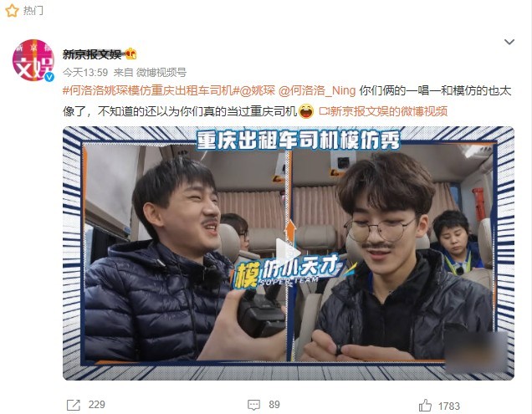The width and height of the screenshot is (532, 414).
Task: Open the @何洛洛_Ning mention
Action: [317, 90]
